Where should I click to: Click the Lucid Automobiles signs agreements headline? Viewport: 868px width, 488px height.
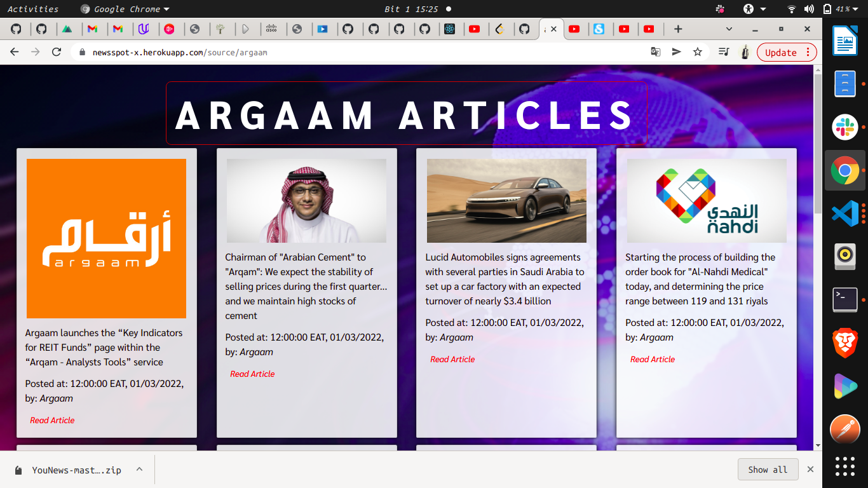(505, 279)
